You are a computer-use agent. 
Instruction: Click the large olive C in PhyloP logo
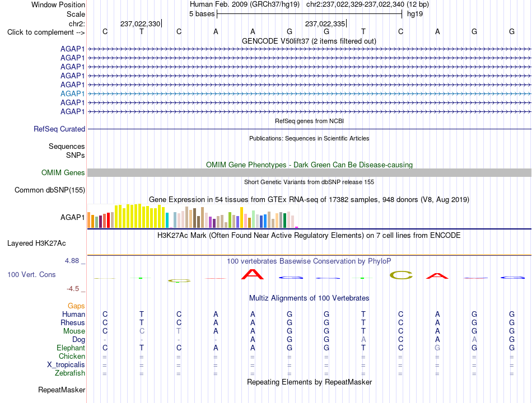401,275
